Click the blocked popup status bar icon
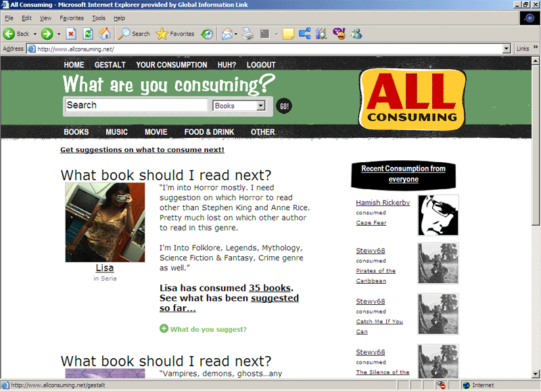The image size is (541, 392). coord(441,385)
